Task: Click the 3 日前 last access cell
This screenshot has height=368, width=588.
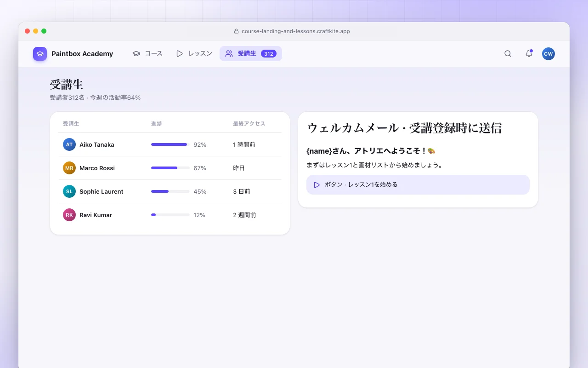Action: point(242,191)
